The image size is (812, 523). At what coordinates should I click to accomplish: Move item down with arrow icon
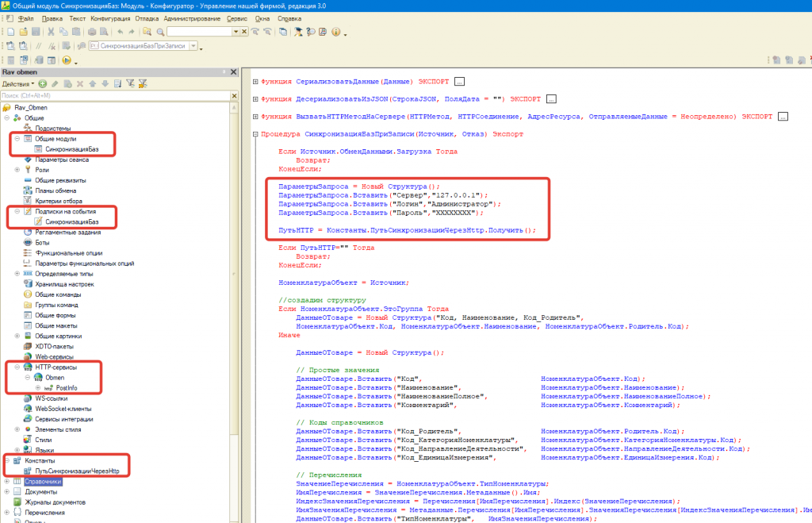(105, 84)
